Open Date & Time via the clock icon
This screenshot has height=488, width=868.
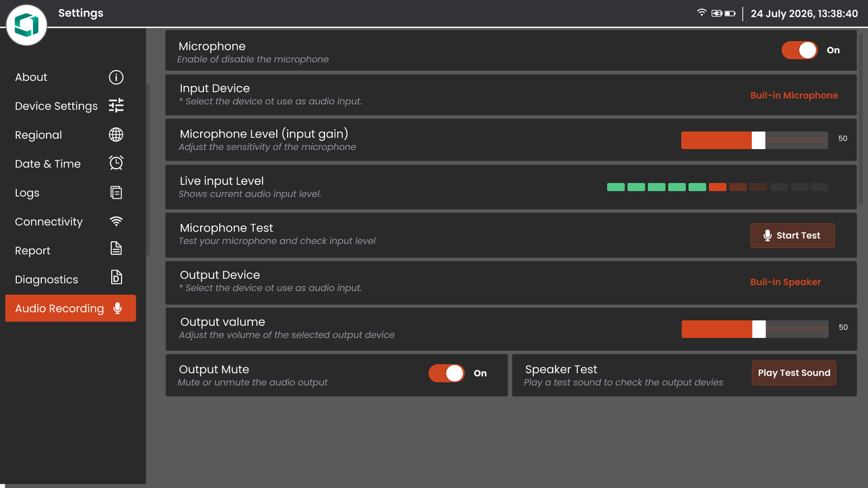(116, 163)
